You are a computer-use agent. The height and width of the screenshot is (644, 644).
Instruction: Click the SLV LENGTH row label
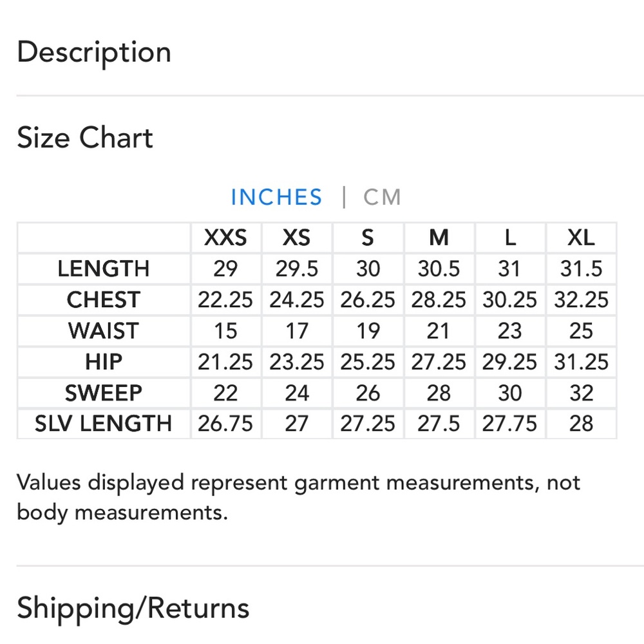click(x=104, y=424)
